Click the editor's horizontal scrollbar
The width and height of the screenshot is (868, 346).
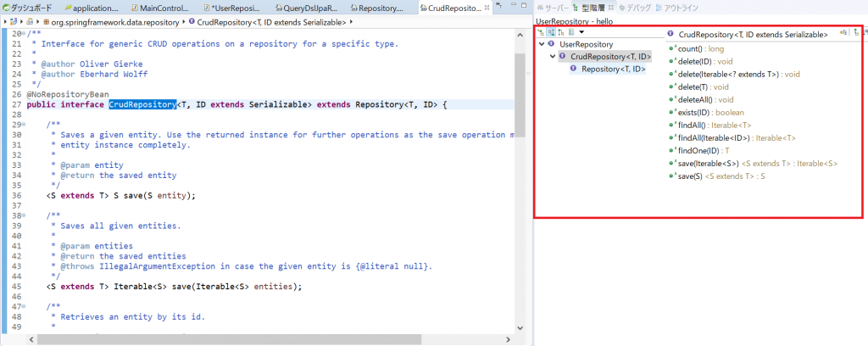(254, 339)
